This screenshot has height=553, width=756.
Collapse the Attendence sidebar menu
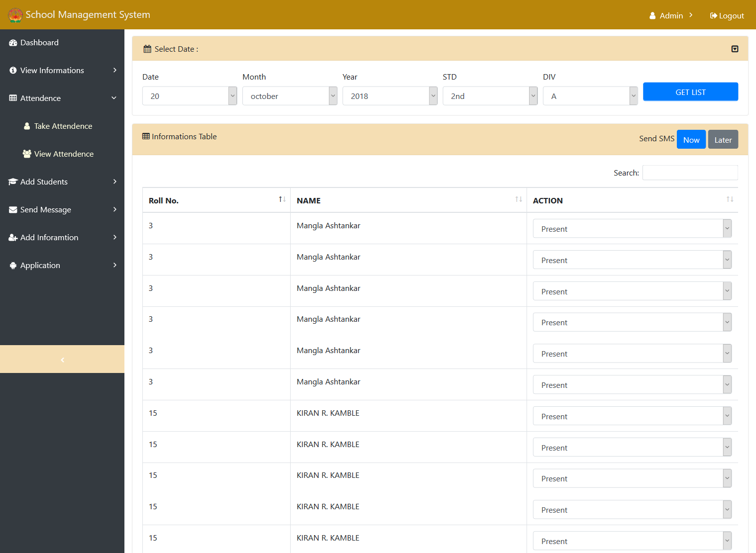[x=62, y=98]
